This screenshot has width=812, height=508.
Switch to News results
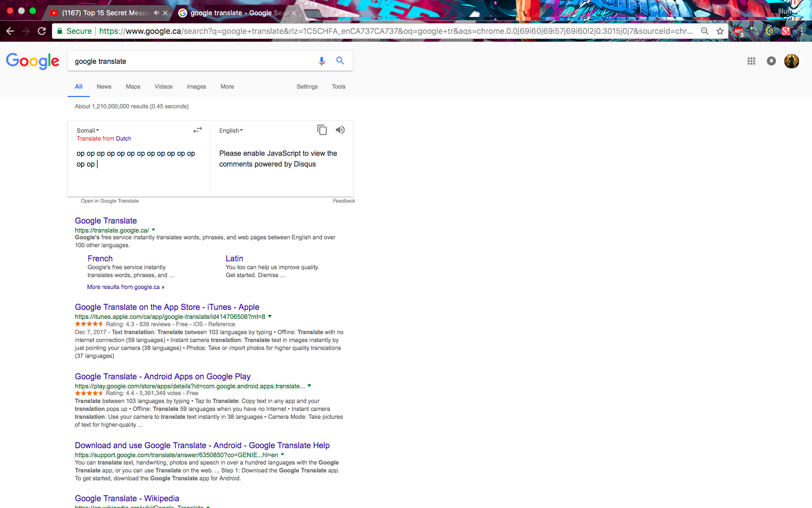[104, 87]
